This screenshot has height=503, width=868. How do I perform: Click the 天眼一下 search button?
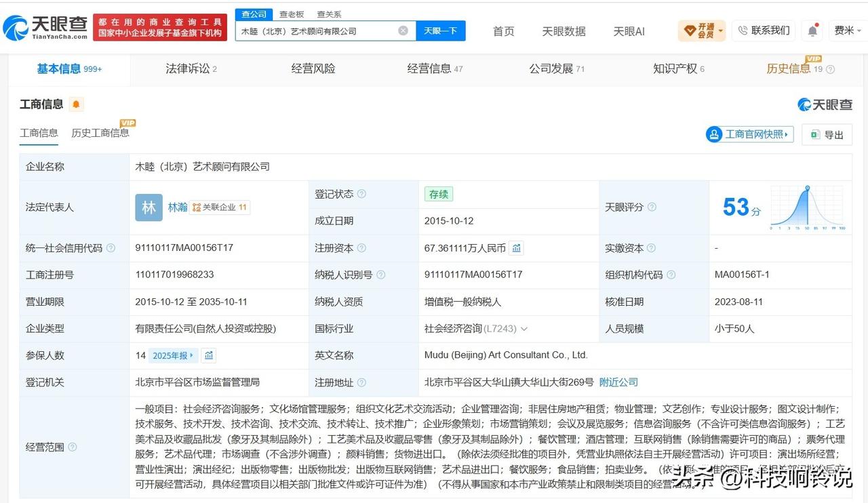[x=441, y=31]
